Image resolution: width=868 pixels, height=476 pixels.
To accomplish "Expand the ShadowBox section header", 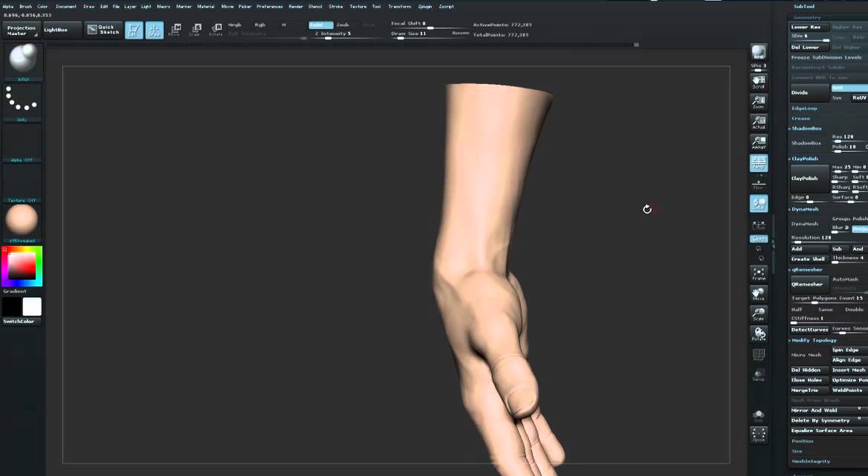I will 806,129.
